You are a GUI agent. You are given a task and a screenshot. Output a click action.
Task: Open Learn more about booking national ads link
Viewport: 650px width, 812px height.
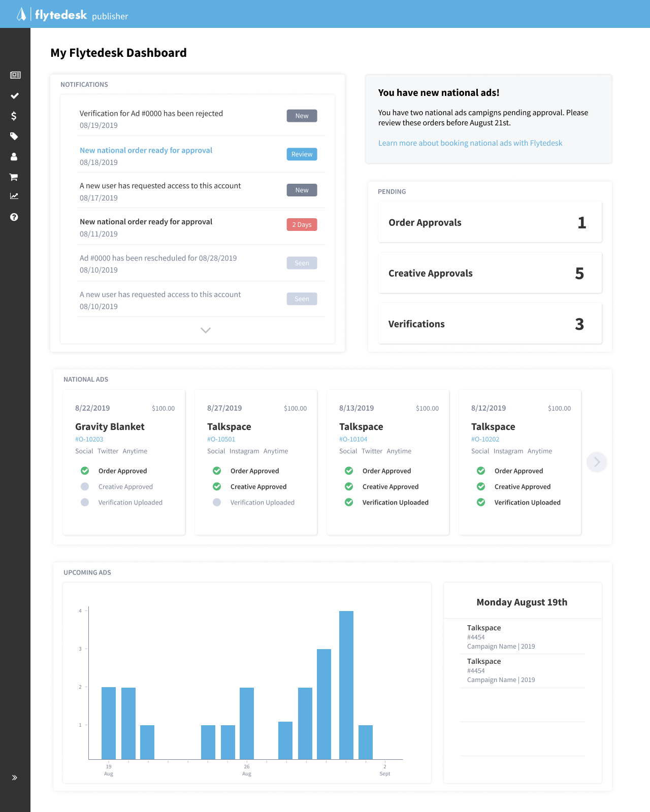click(x=470, y=143)
